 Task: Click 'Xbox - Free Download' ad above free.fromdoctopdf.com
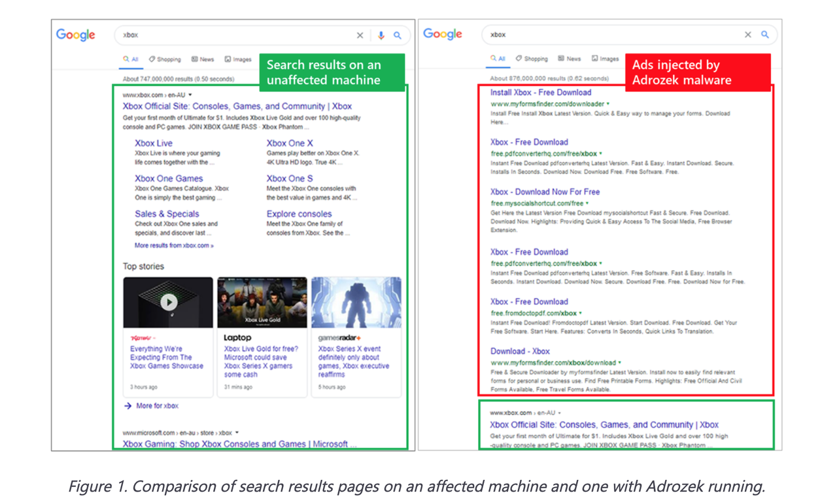pyautogui.click(x=529, y=302)
